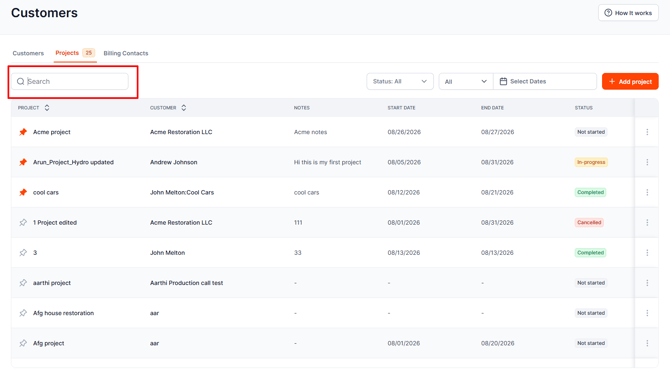Click customer John Melton:Cool Cars
This screenshot has height=378, width=670.
pos(182,192)
